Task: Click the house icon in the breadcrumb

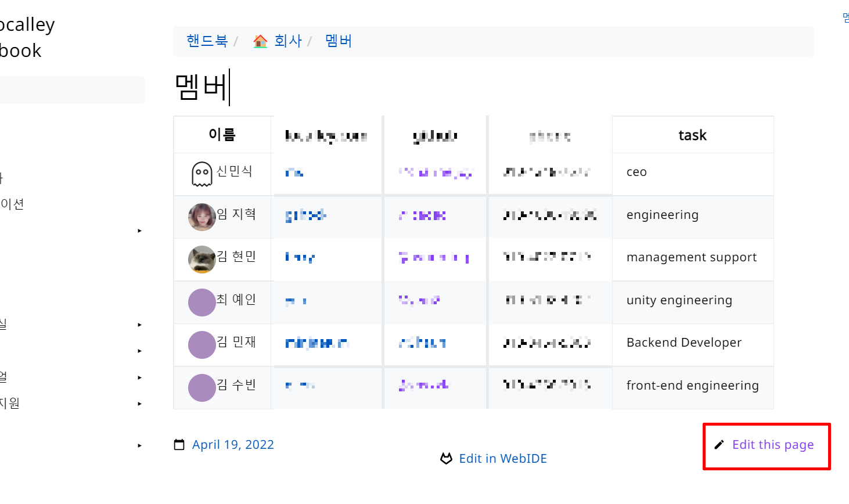Action: click(x=260, y=41)
